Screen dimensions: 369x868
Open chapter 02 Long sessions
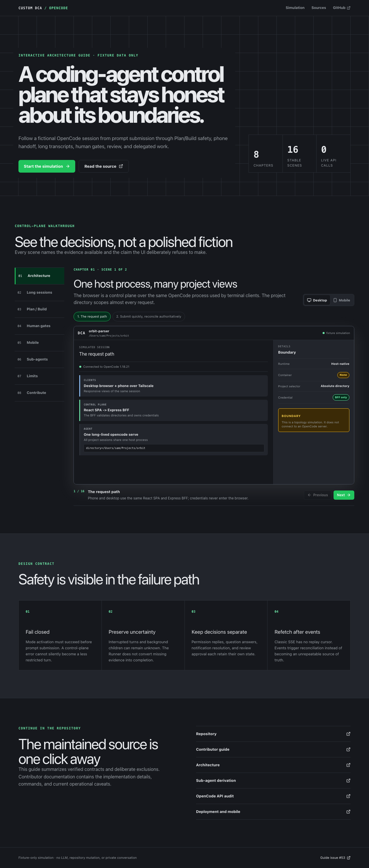click(39, 293)
